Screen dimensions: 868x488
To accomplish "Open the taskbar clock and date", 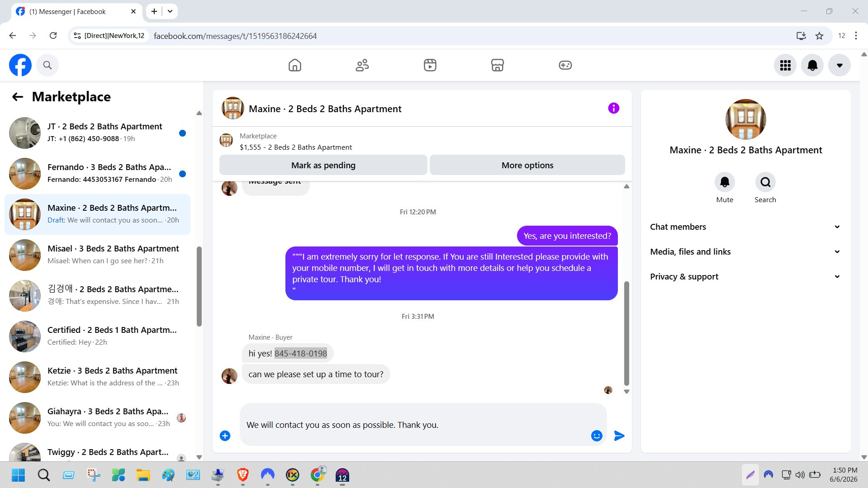I will pyautogui.click(x=844, y=475).
